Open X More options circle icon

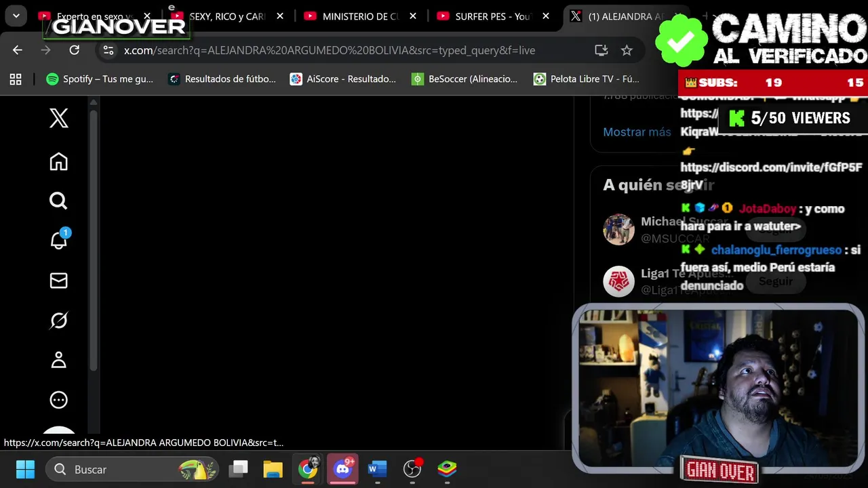[59, 400]
